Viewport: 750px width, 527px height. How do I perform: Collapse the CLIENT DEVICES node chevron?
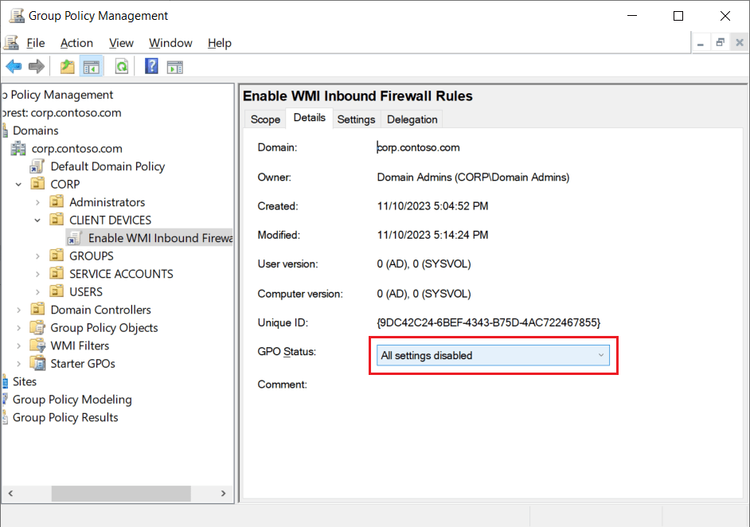[x=37, y=220]
